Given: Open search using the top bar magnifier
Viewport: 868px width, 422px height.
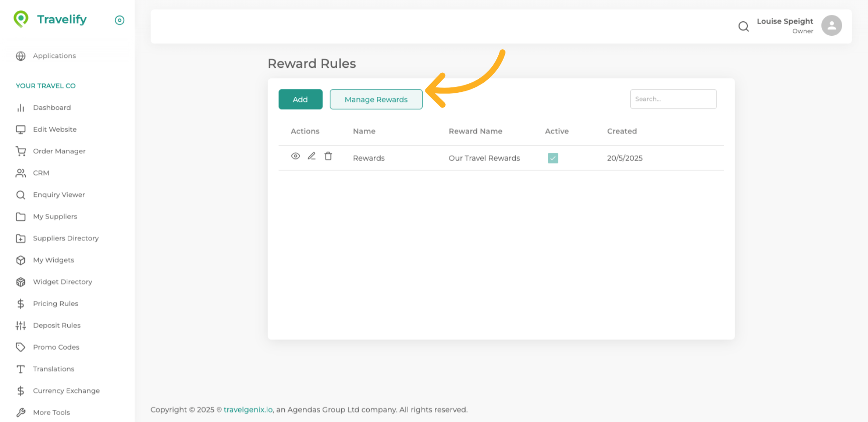Looking at the screenshot, I should click(743, 26).
